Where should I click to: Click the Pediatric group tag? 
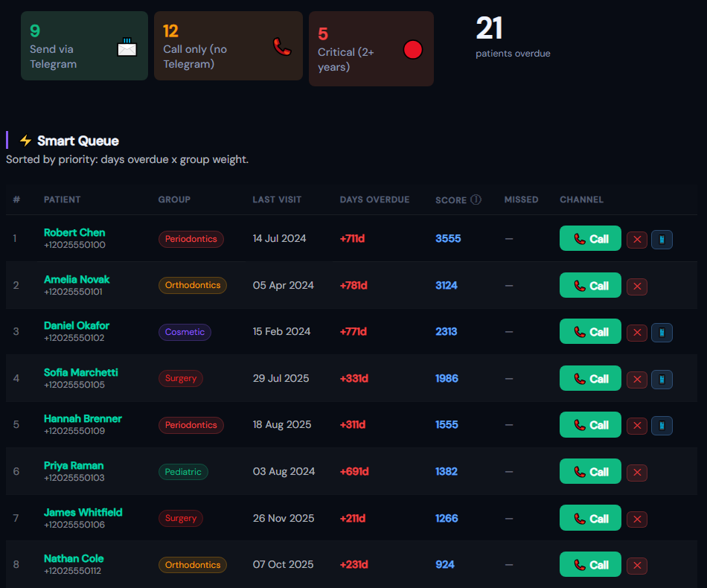click(183, 472)
